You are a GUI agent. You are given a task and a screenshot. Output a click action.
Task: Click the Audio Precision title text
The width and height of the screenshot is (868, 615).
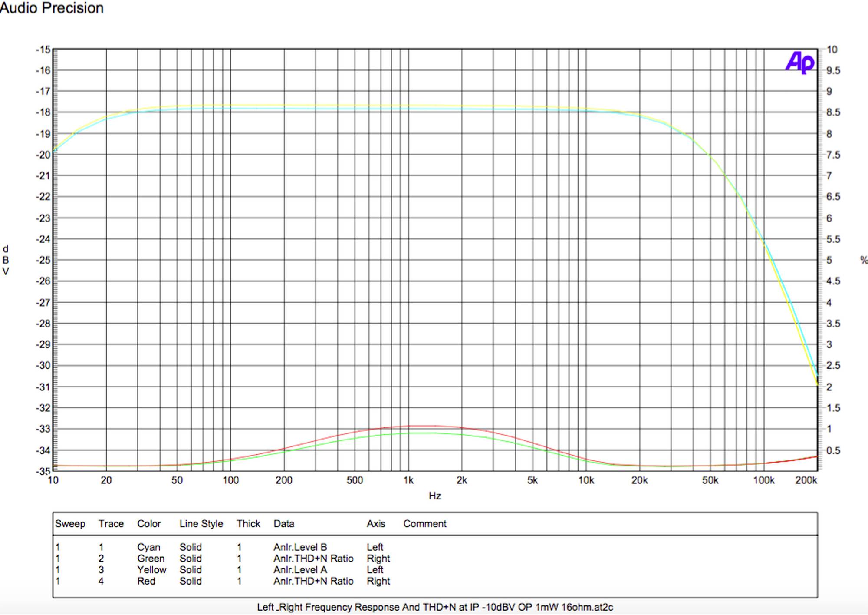click(x=51, y=8)
